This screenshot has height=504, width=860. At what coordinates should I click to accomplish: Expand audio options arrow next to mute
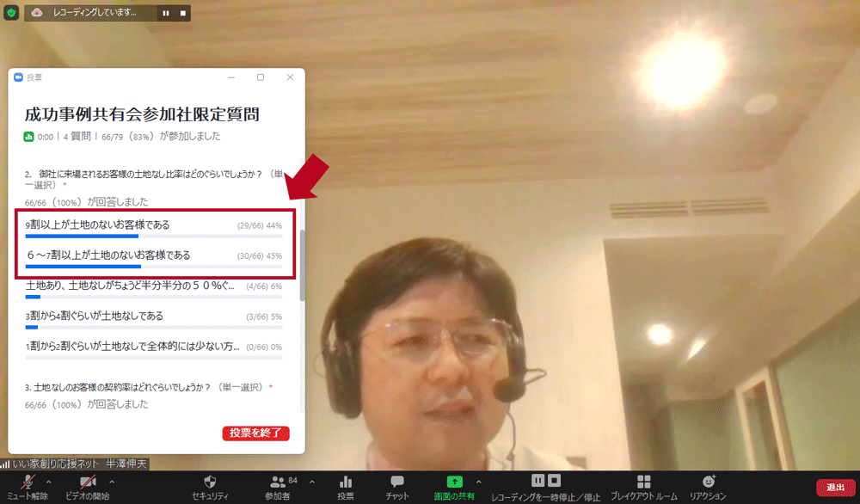click(48, 482)
